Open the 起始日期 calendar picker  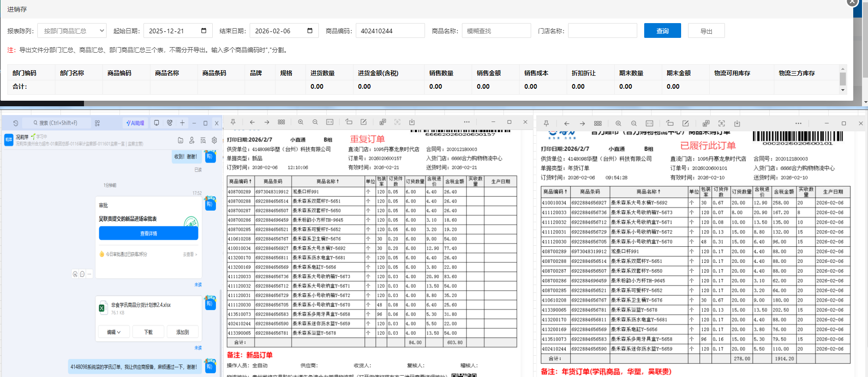click(x=204, y=31)
